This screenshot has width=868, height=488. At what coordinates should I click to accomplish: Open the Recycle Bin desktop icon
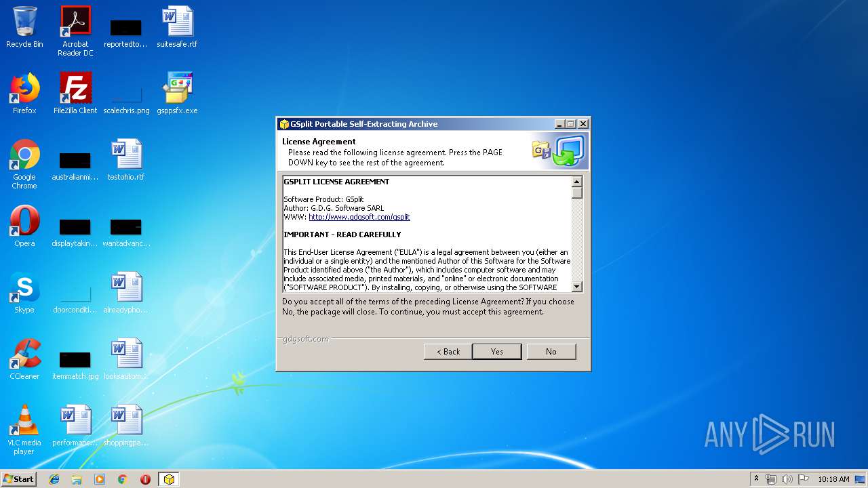tap(24, 27)
